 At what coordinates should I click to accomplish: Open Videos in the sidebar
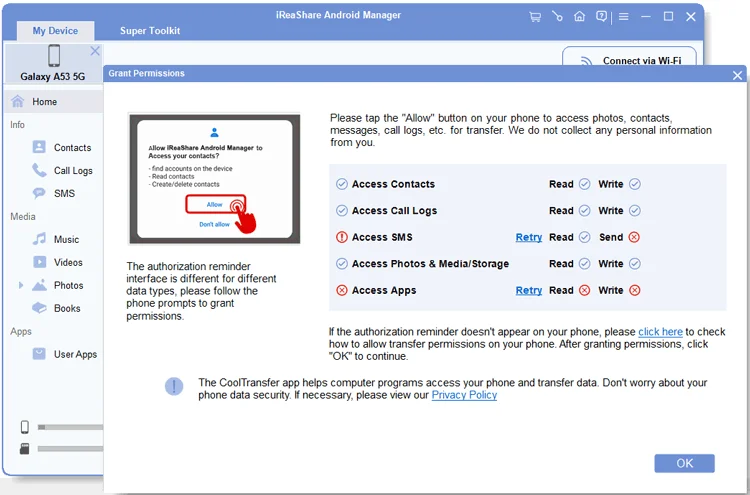68,262
